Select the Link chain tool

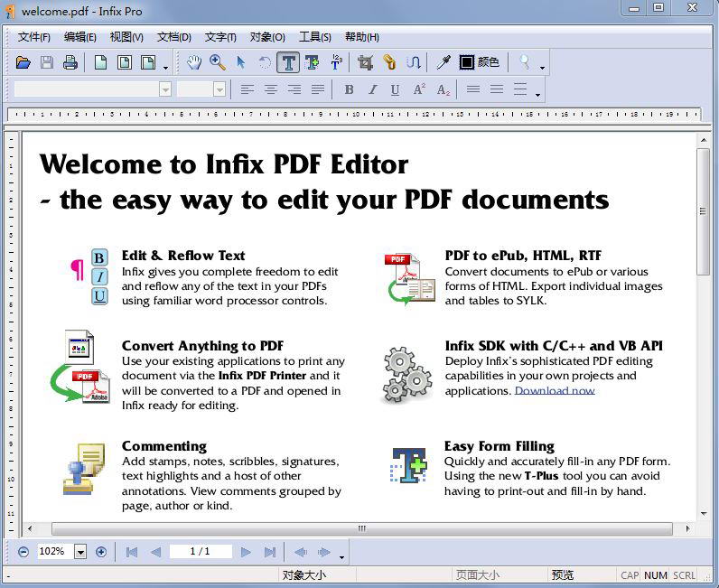point(389,62)
